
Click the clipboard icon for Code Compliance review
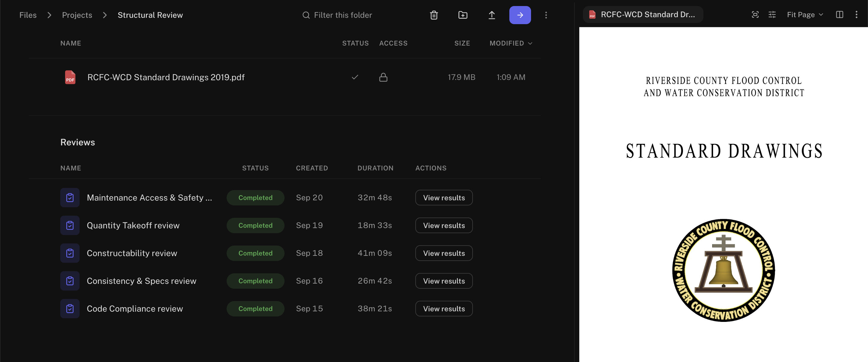coord(70,309)
